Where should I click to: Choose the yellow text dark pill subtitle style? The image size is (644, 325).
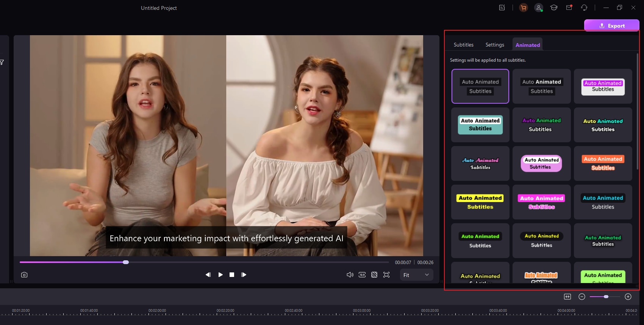(x=542, y=241)
